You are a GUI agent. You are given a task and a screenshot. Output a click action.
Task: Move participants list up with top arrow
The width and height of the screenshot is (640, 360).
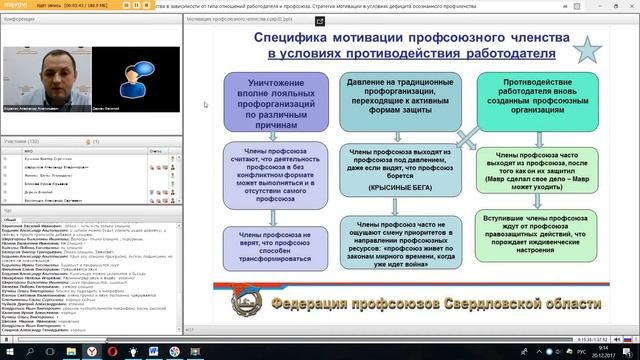point(179,157)
